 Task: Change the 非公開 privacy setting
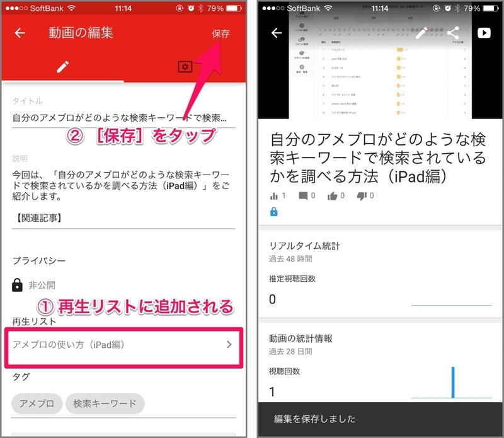pos(42,285)
